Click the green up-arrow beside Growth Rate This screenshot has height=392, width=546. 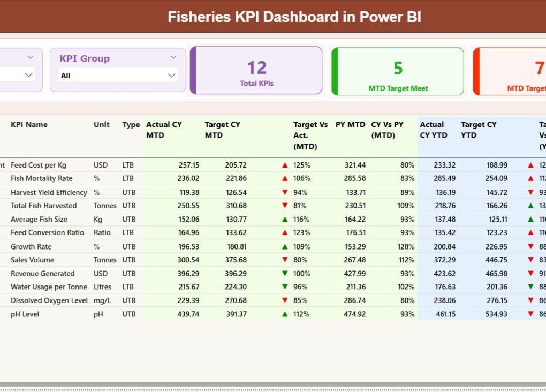(x=284, y=246)
